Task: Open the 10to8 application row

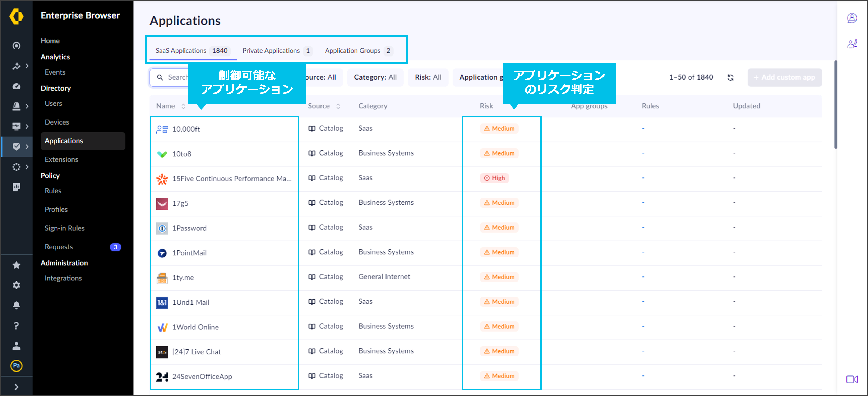Action: click(486, 154)
